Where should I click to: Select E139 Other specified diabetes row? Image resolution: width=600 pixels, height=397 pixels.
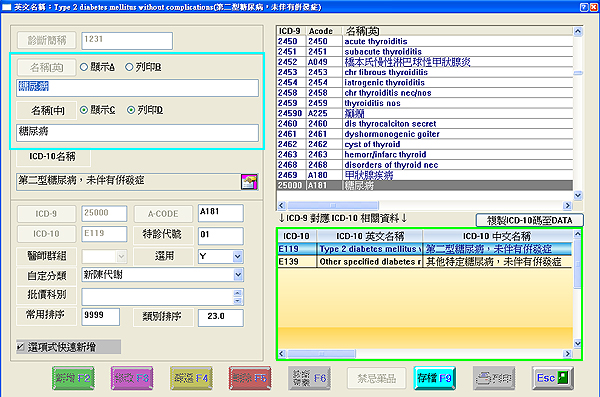point(425,262)
